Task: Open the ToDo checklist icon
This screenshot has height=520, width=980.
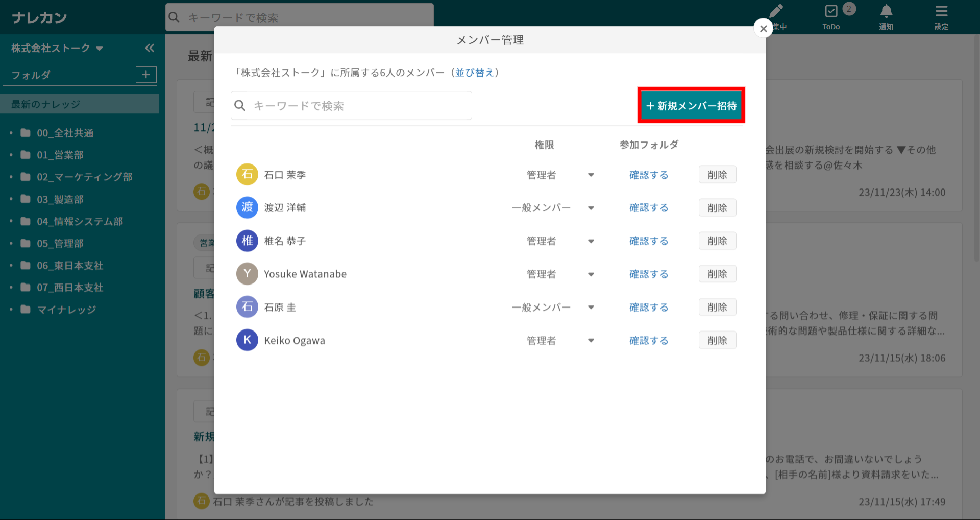Action: tap(831, 12)
